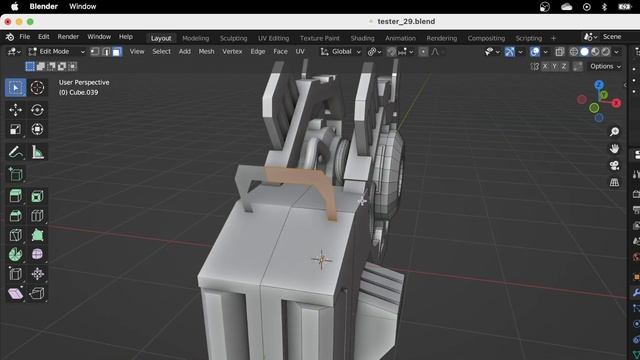This screenshot has width=640, height=360.
Task: Toggle viewport overlays display
Action: pos(535,52)
